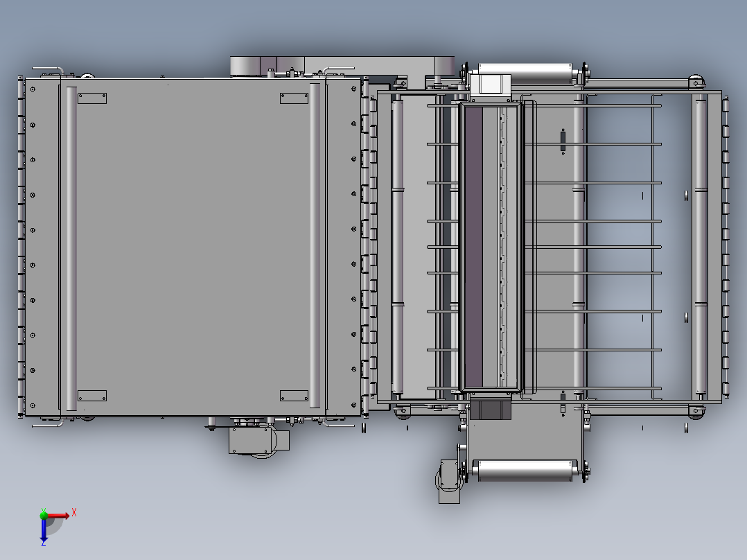
Task: Select the bottom-right nameplate on the cover plate
Action: coord(294,396)
